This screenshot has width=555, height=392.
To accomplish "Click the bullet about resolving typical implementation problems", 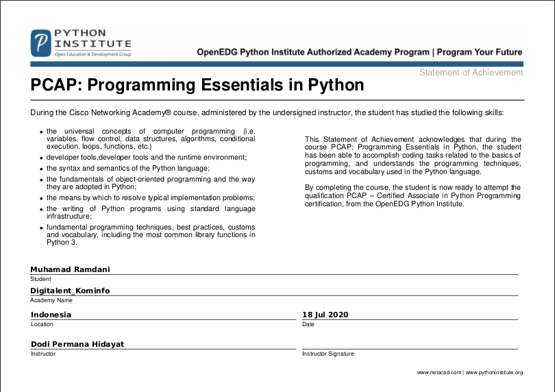I will (x=151, y=197).
